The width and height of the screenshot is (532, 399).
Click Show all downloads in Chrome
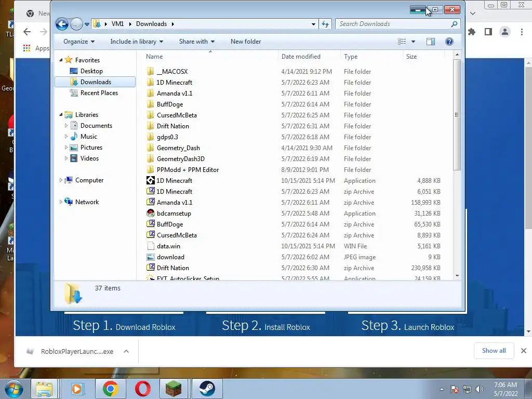[494, 351]
